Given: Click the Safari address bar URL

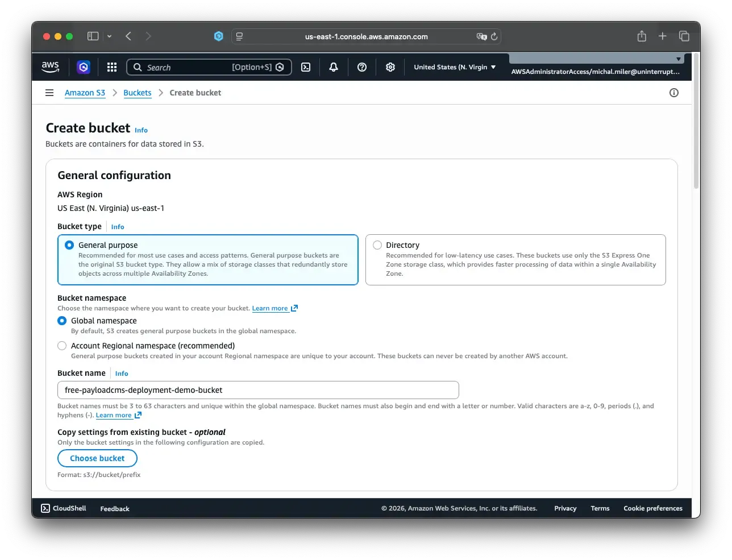Looking at the screenshot, I should coord(367,36).
